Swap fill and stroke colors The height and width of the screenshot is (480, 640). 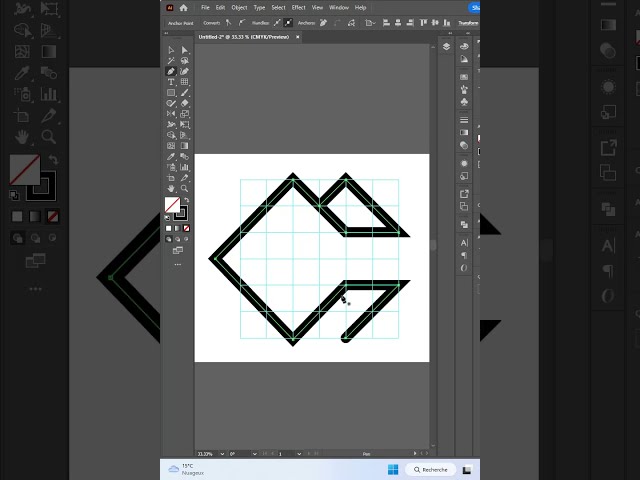coord(187,200)
